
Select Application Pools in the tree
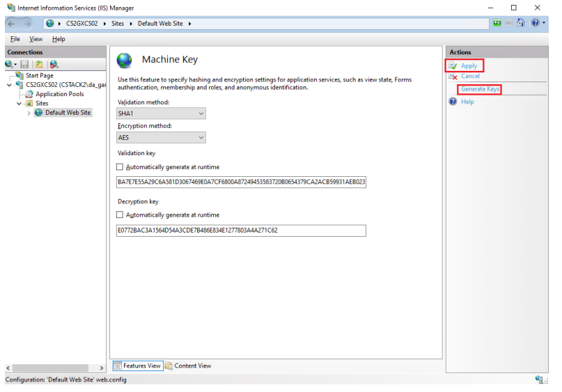(x=59, y=94)
